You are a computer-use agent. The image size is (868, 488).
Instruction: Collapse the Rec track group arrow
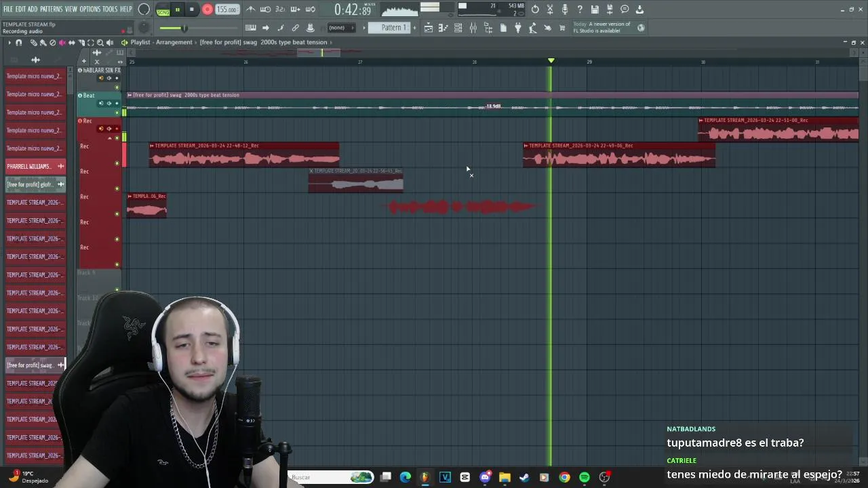[x=110, y=138]
